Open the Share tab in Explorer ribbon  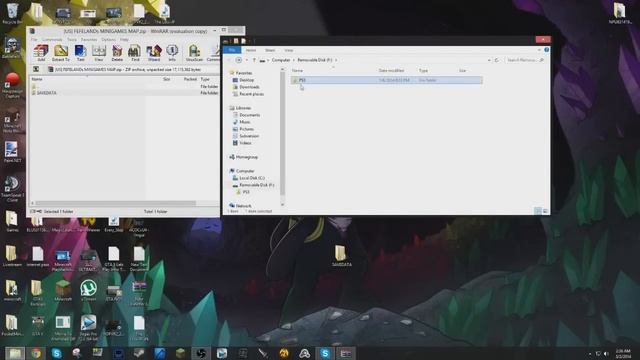[x=270, y=50]
